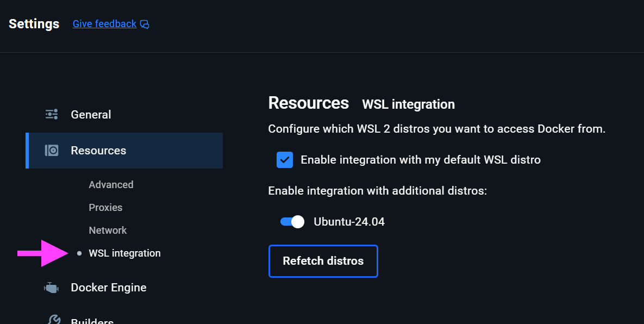This screenshot has width=644, height=324.
Task: Open the Give feedback link
Action: point(104,24)
